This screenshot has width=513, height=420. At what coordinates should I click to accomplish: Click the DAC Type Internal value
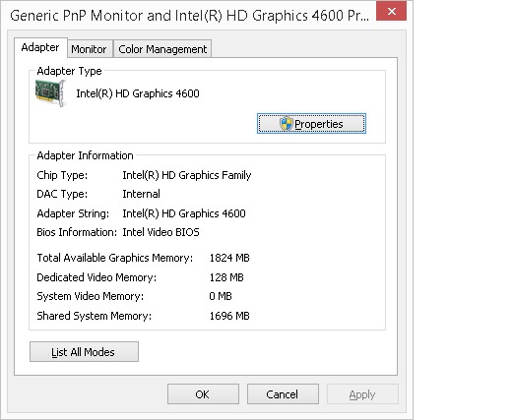141,194
